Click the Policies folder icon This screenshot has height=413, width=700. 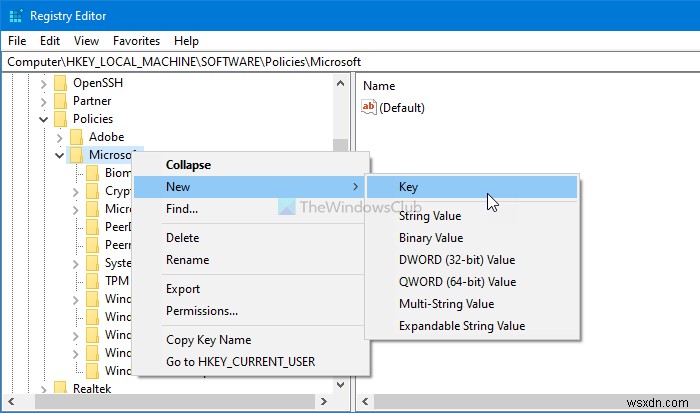tap(60, 119)
